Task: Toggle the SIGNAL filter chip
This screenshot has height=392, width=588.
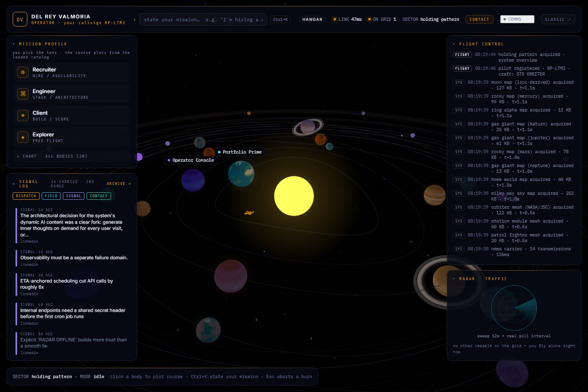Action: click(x=73, y=196)
